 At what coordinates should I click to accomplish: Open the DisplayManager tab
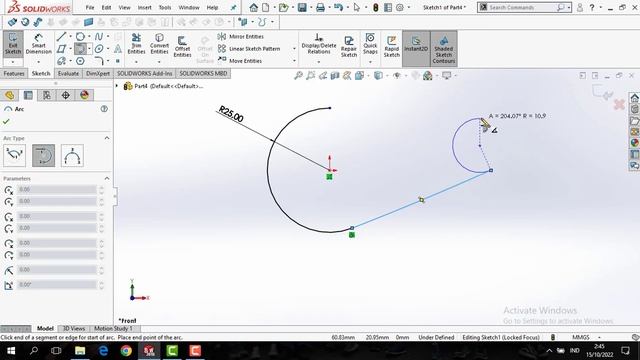(x=84, y=95)
